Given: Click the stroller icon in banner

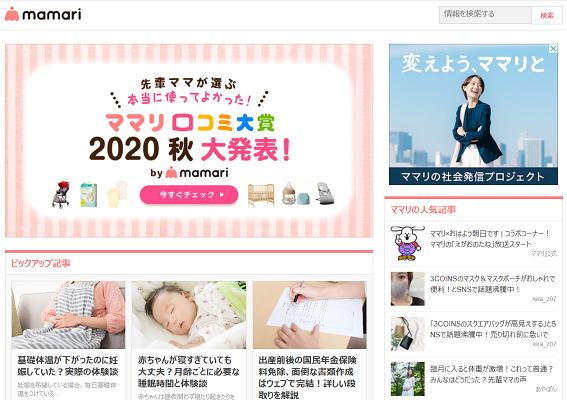Looking at the screenshot, I should 61,195.
